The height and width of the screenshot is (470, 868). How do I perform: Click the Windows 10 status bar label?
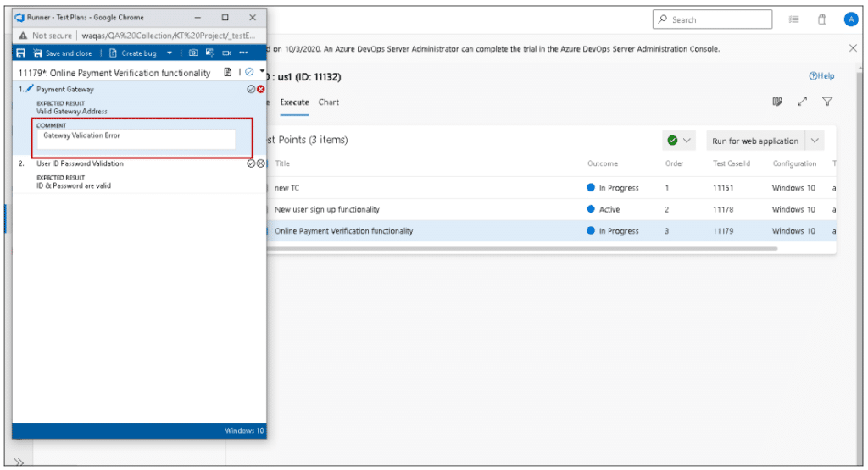(x=244, y=430)
